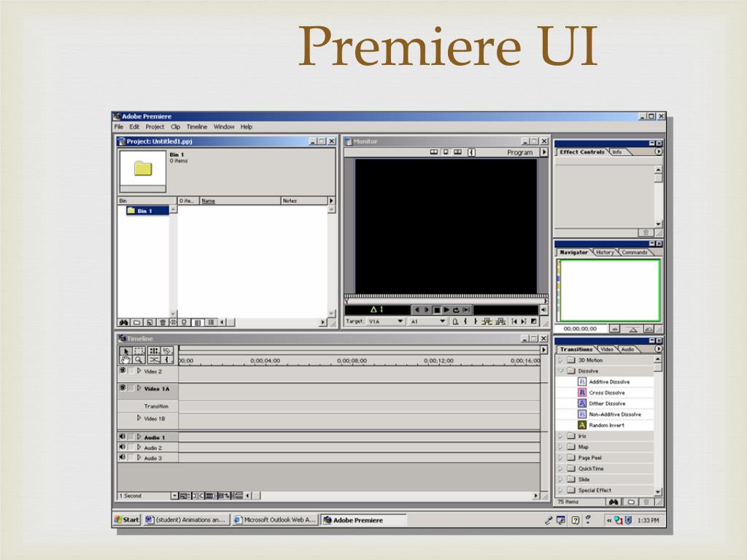
Task: Click the Find binoculars icon in Project window
Action: [x=124, y=322]
